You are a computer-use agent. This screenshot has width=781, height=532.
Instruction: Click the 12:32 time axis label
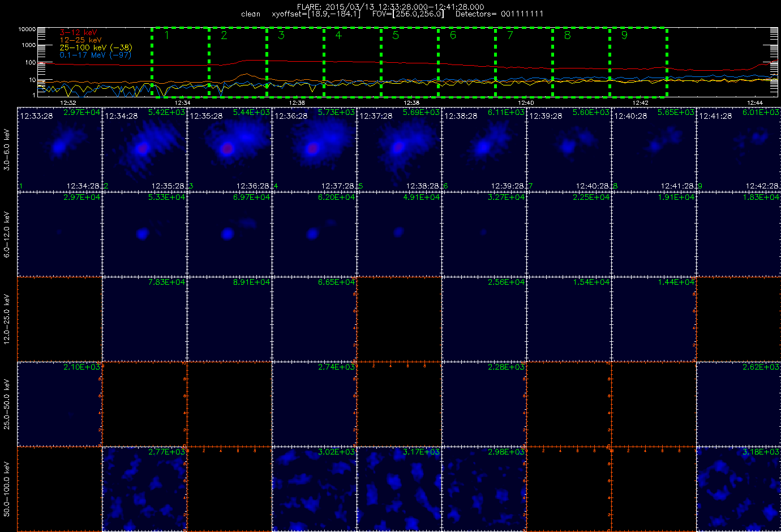point(68,103)
